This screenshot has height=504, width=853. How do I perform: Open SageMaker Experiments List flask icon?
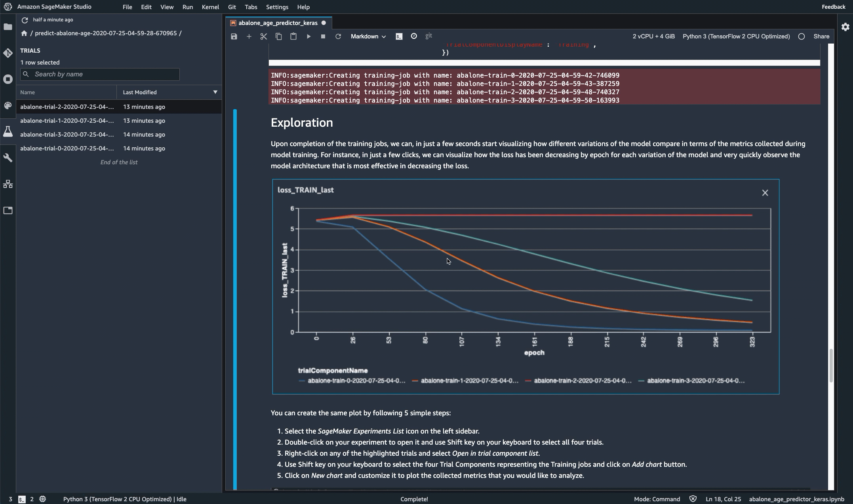click(x=8, y=131)
